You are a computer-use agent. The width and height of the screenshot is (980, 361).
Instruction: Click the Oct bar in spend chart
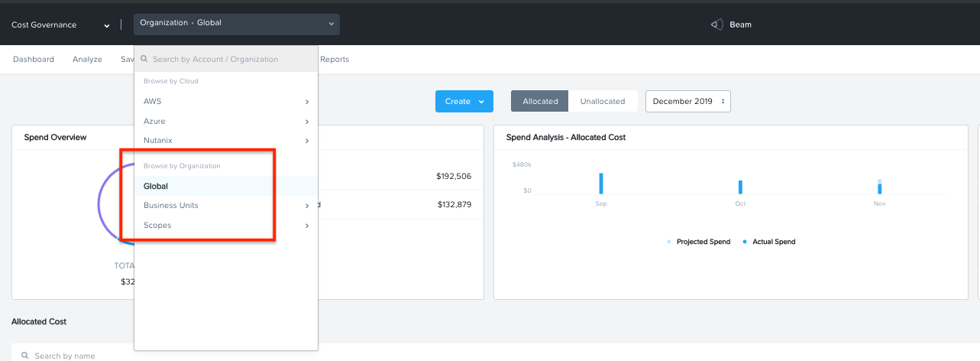coord(740,187)
